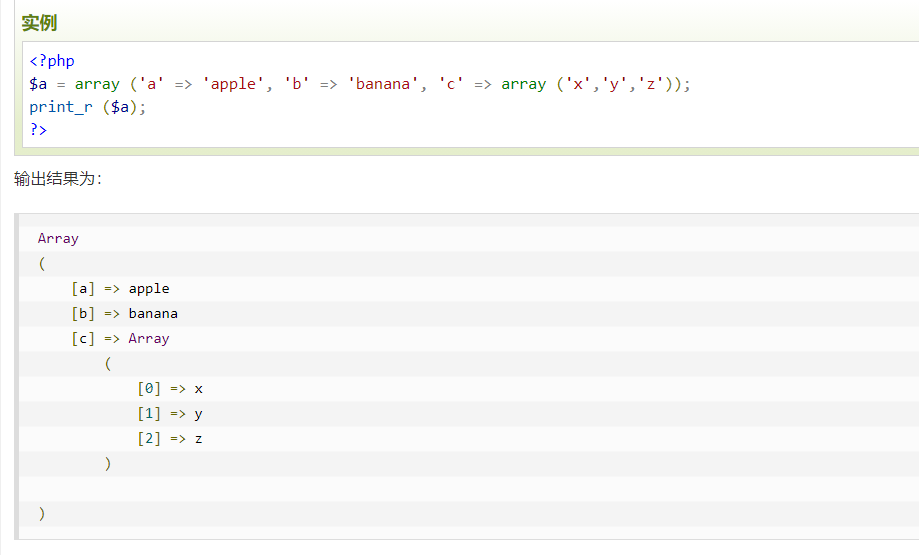Click the 实例 heading

(x=39, y=22)
